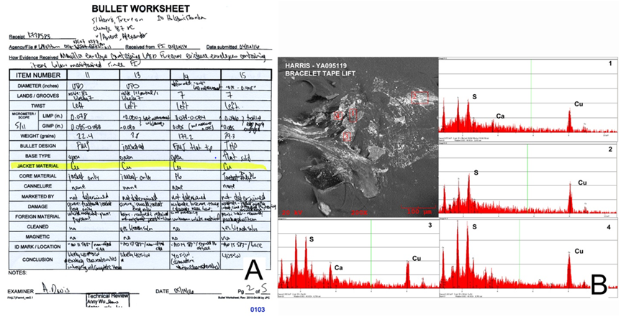Click the 200X magnification label

(x=358, y=213)
